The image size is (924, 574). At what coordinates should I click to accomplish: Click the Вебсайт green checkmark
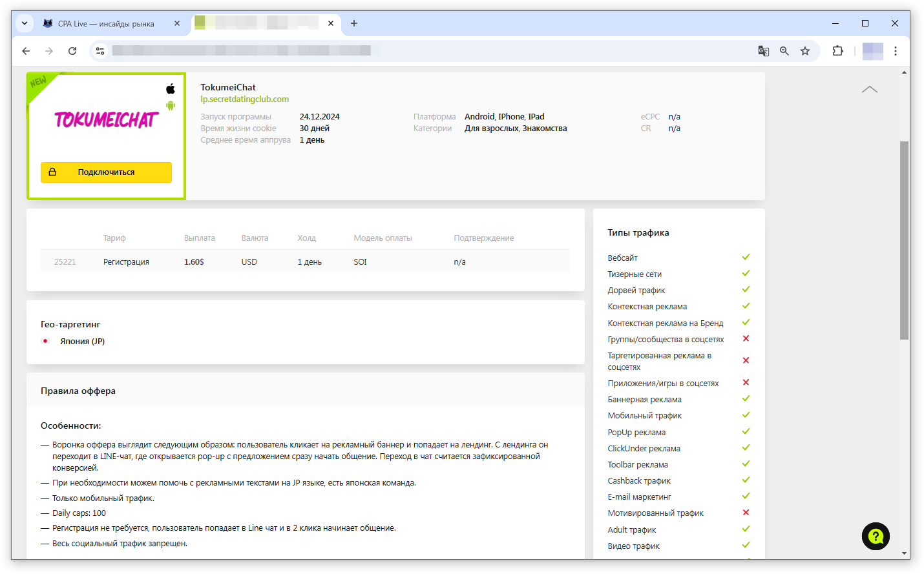[x=746, y=257]
